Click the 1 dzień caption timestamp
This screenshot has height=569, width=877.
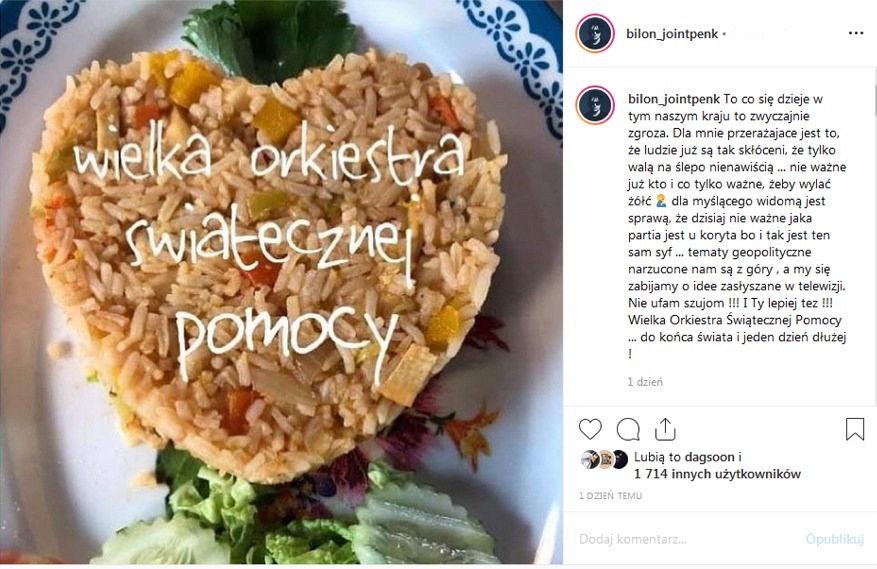(x=645, y=382)
